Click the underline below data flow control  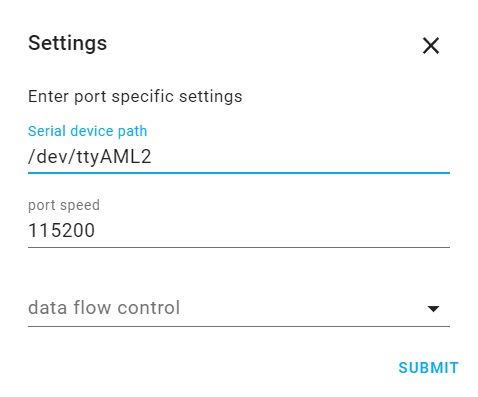239,326
